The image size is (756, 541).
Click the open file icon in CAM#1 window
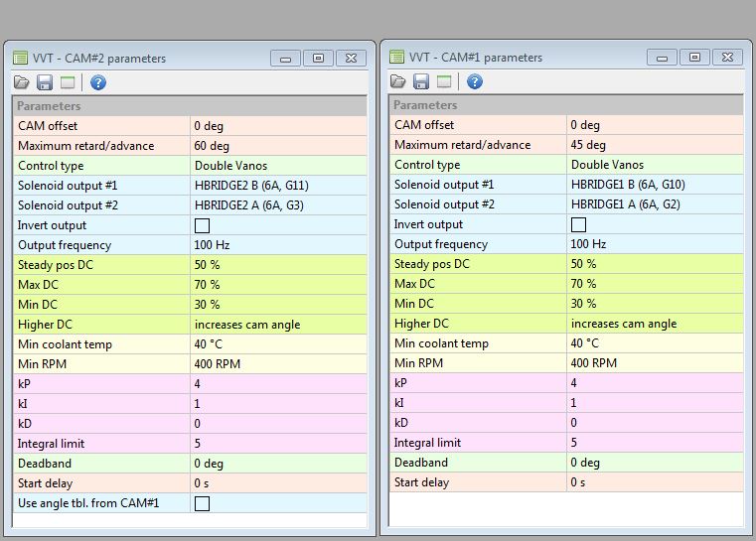(397, 81)
